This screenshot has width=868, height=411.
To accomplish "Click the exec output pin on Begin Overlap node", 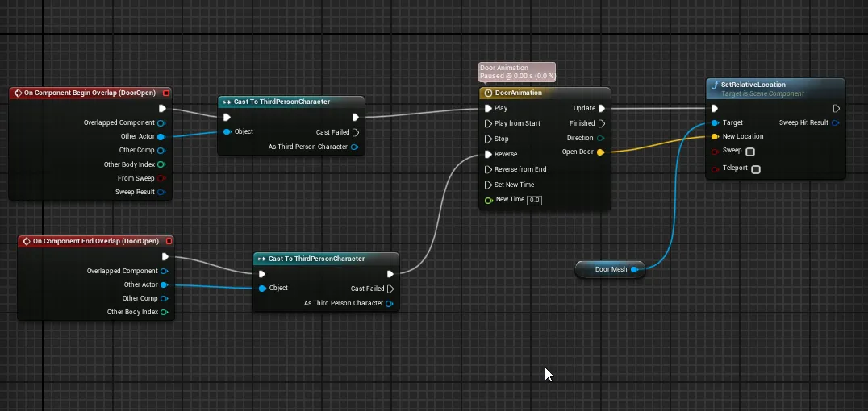I will point(162,109).
